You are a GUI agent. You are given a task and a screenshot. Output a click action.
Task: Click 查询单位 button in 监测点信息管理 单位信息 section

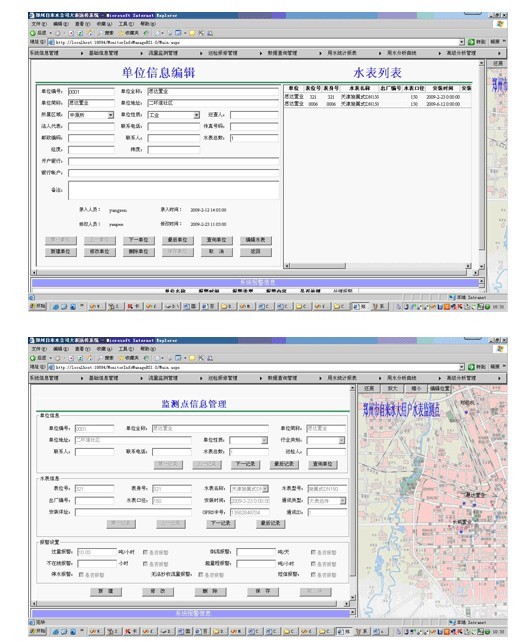(323, 464)
